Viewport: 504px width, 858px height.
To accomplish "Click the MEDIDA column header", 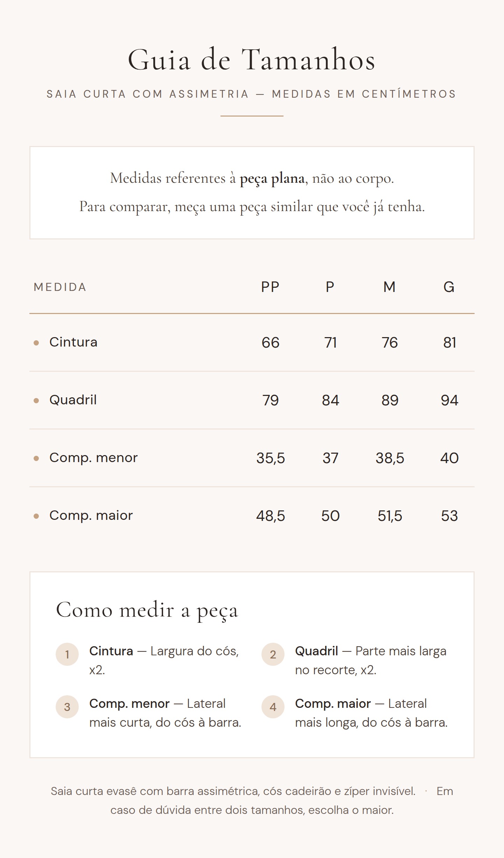I will [60, 287].
